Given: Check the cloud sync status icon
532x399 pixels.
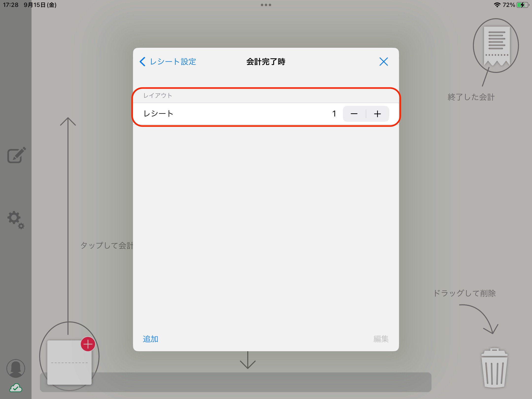Looking at the screenshot, I should (16, 388).
